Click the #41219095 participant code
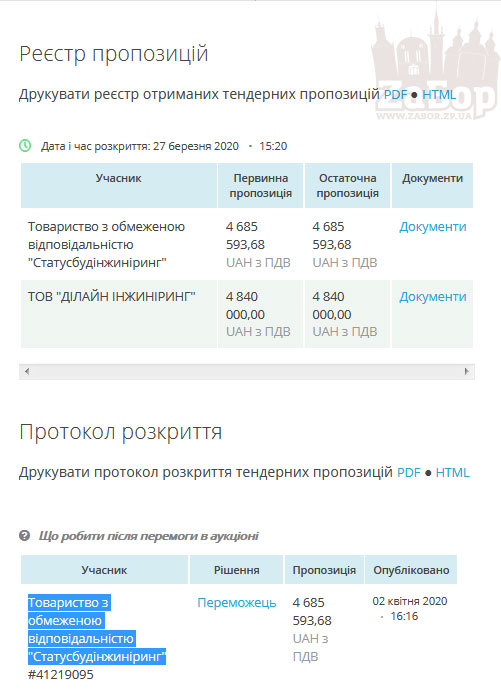The image size is (501, 696). (61, 675)
